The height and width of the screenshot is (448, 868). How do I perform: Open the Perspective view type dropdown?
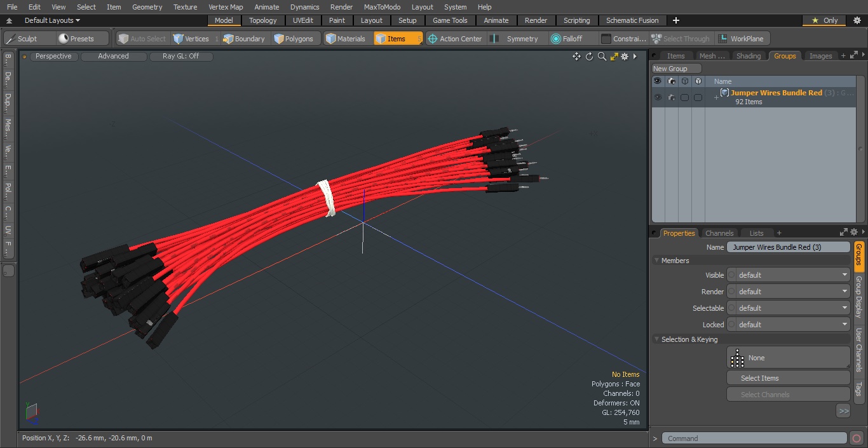tap(53, 57)
